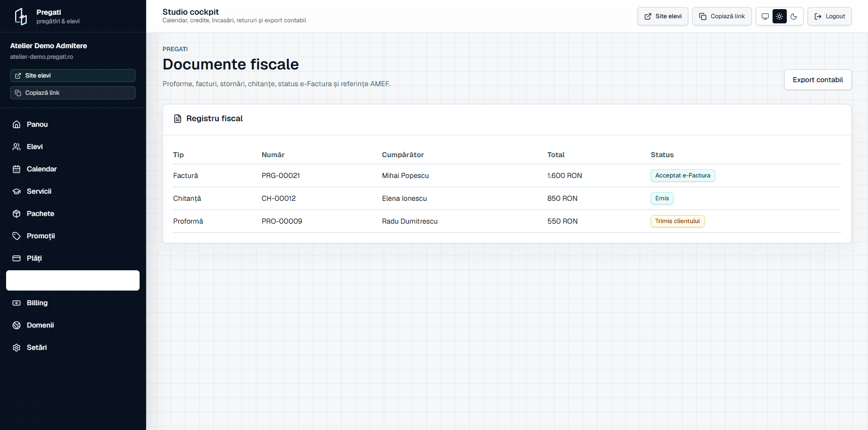
Task: Click the Total column header
Action: click(x=556, y=155)
